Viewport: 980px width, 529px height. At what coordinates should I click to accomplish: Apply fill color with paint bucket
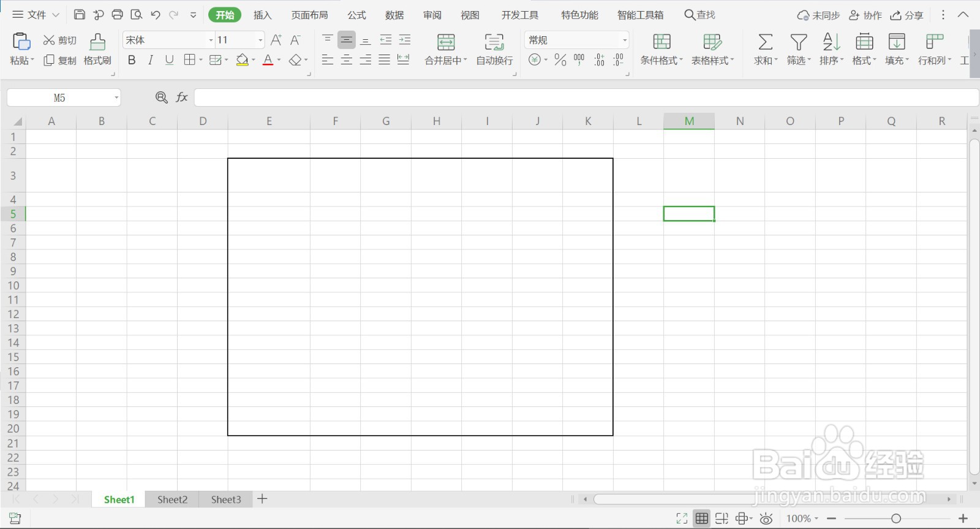243,59
